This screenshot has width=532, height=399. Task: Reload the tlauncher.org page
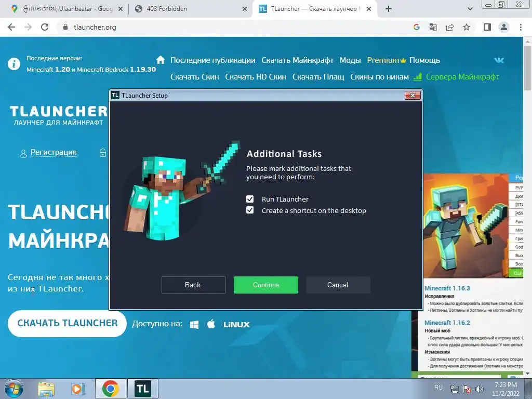coord(45,27)
